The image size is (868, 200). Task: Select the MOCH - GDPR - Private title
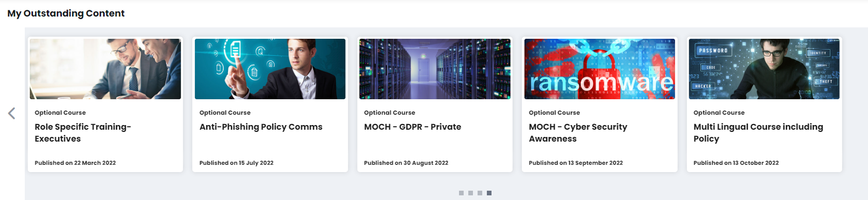pyautogui.click(x=413, y=127)
